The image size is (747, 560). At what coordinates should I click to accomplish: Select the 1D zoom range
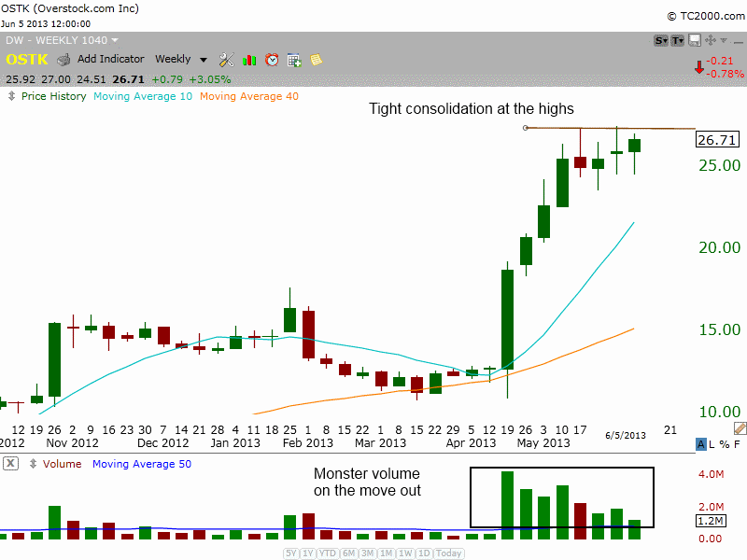point(424,553)
